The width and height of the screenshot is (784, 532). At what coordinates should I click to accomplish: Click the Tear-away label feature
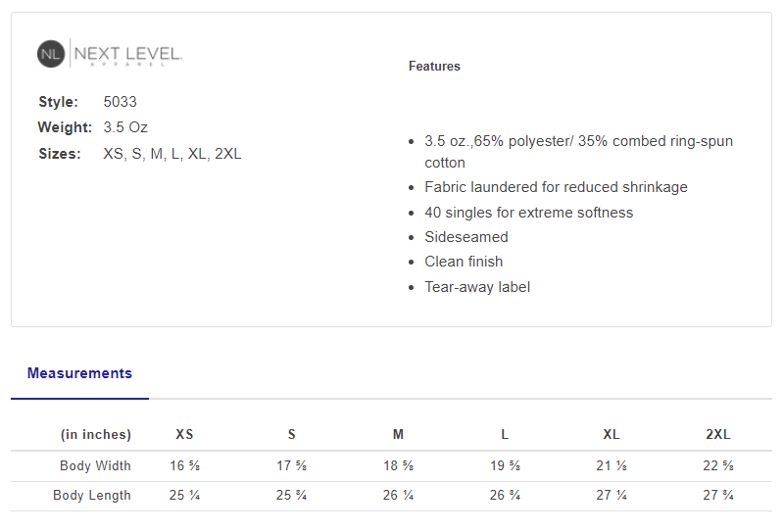(x=477, y=287)
